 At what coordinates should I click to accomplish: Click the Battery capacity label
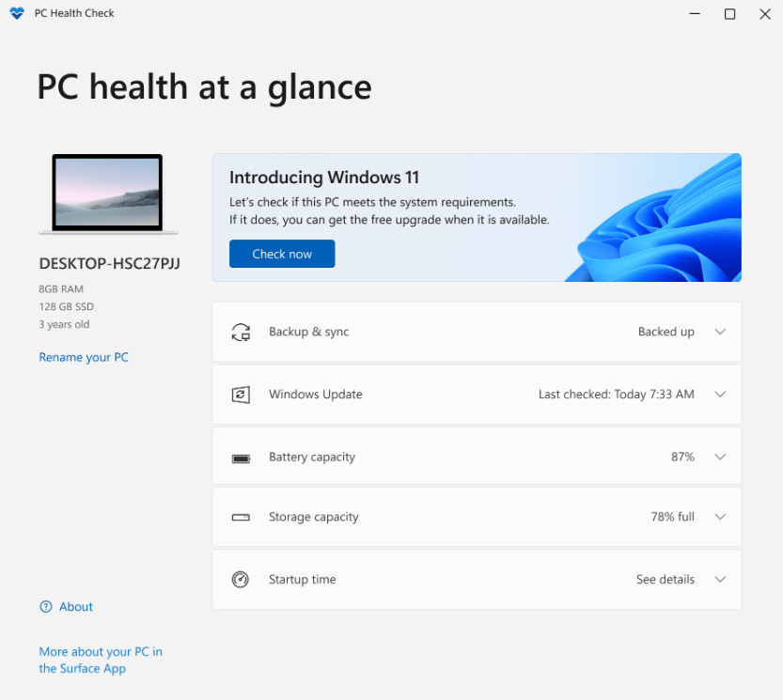(x=312, y=458)
